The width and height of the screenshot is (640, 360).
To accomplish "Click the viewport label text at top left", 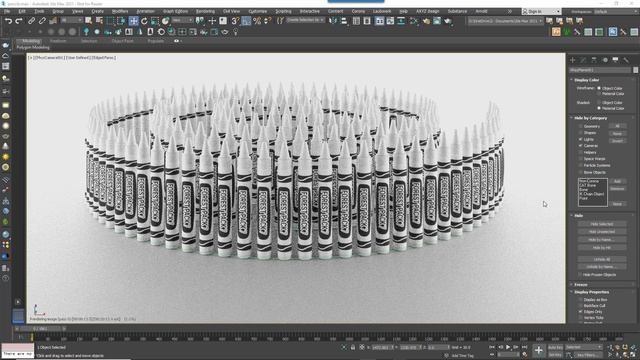I will coord(72,58).
